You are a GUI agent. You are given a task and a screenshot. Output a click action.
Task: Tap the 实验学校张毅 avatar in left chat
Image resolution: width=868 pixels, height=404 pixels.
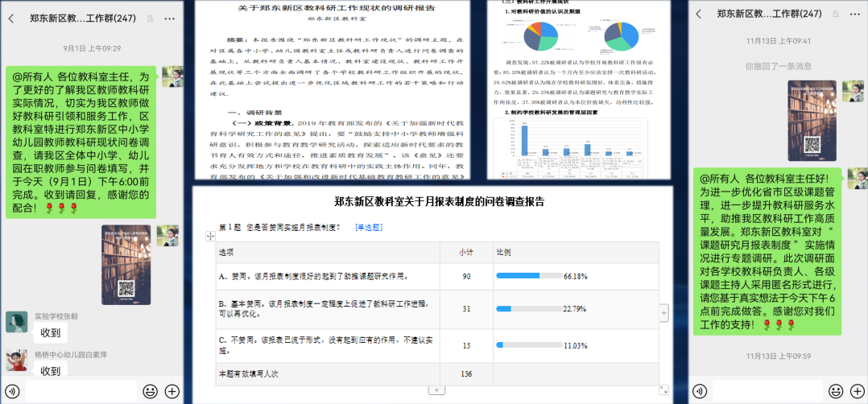coord(17,322)
